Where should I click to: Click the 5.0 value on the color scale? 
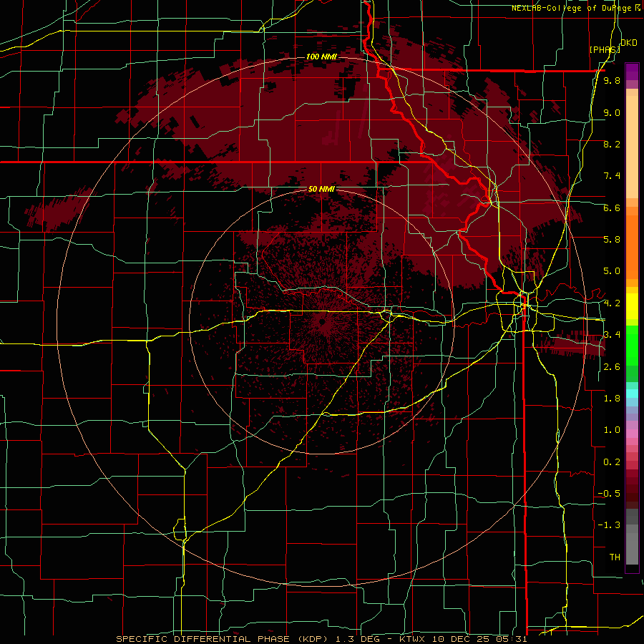click(x=612, y=271)
